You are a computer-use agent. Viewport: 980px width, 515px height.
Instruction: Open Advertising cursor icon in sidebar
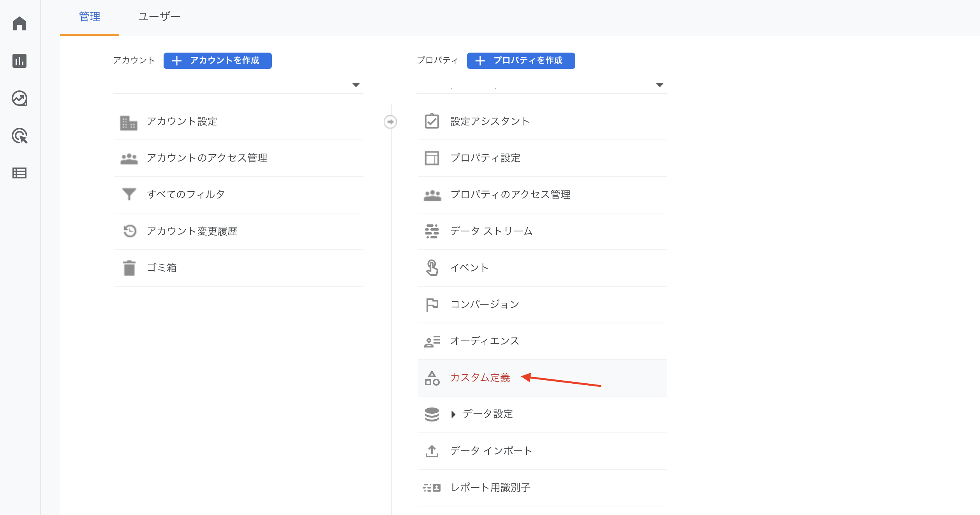[19, 136]
